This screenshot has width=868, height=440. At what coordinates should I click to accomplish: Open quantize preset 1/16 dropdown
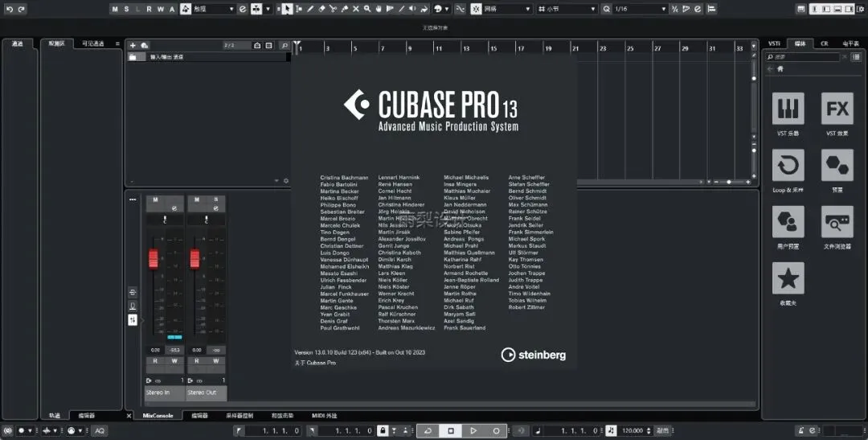point(640,9)
